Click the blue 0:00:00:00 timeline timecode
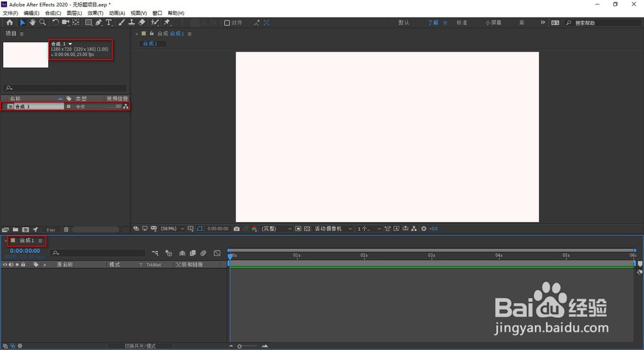 click(x=25, y=251)
